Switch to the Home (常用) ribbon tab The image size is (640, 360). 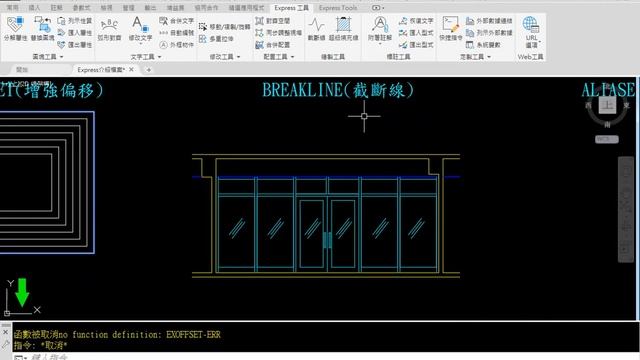(12, 8)
